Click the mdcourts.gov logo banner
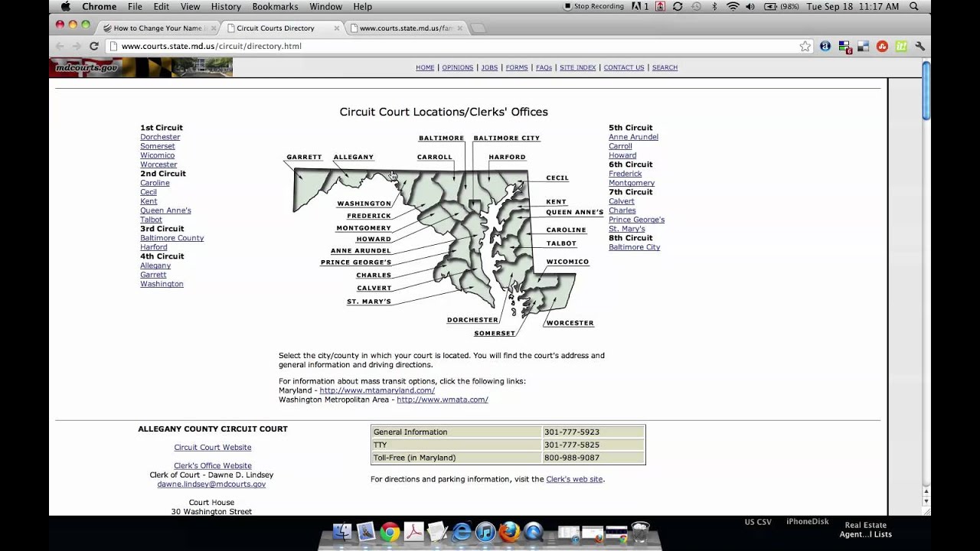Viewport: 980px width, 551px height. (141, 67)
